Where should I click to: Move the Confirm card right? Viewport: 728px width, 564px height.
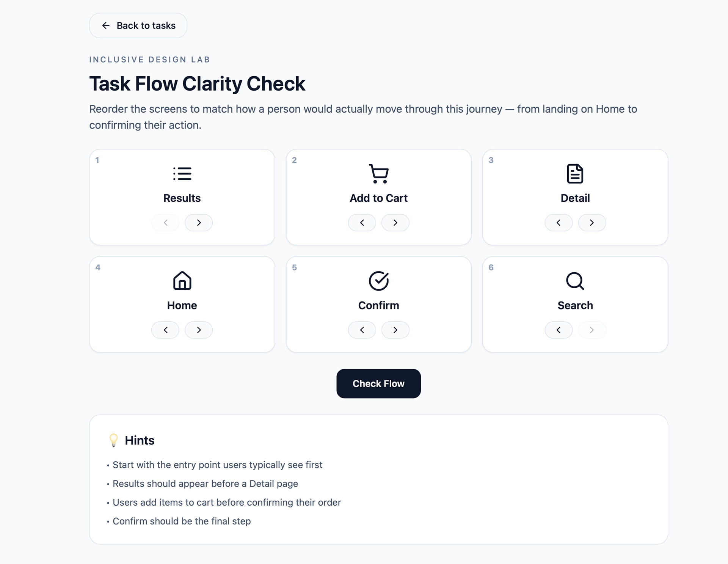[395, 330]
